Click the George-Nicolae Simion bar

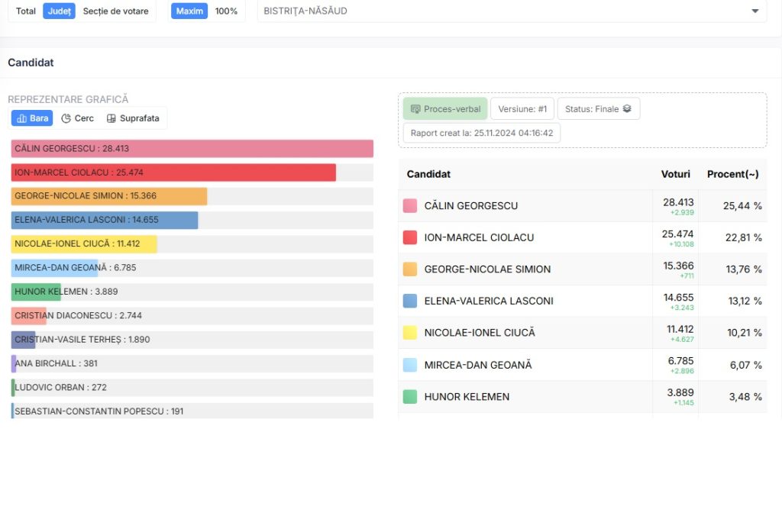tap(109, 196)
